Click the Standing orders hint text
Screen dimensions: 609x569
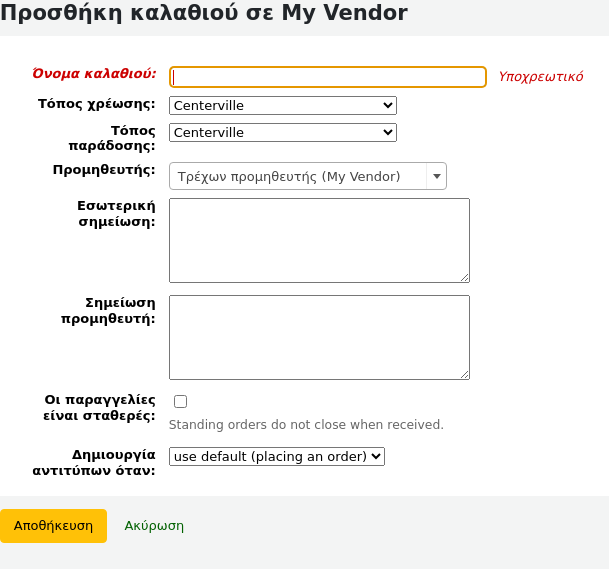point(306,424)
